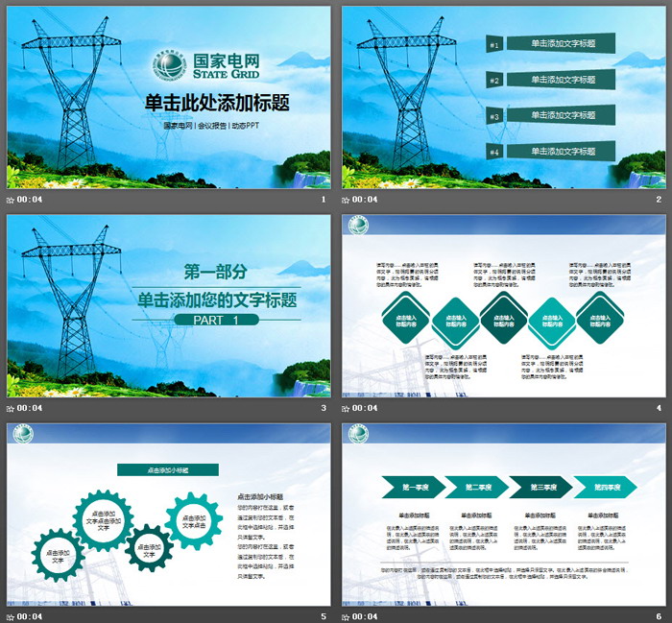The width and height of the screenshot is (672, 623).
Task: Select the PART 1 section slide thumbnail
Action: tap(168, 305)
